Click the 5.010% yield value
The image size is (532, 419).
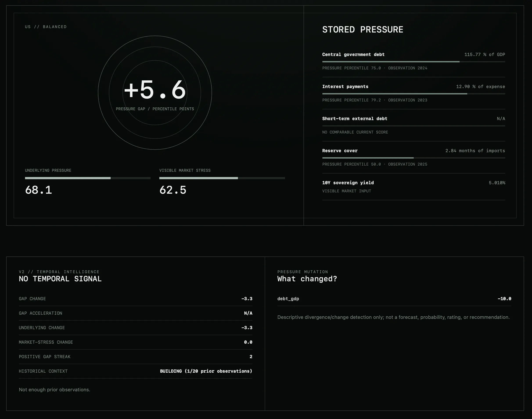(x=497, y=183)
